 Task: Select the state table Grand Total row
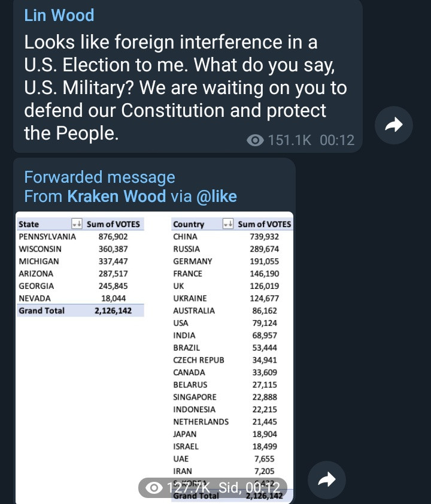coord(80,310)
